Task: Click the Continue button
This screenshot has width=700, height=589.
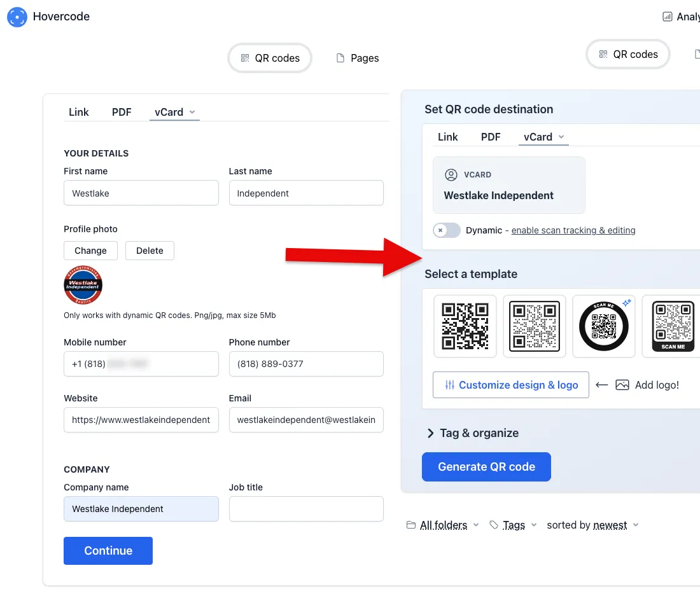Action: [108, 551]
